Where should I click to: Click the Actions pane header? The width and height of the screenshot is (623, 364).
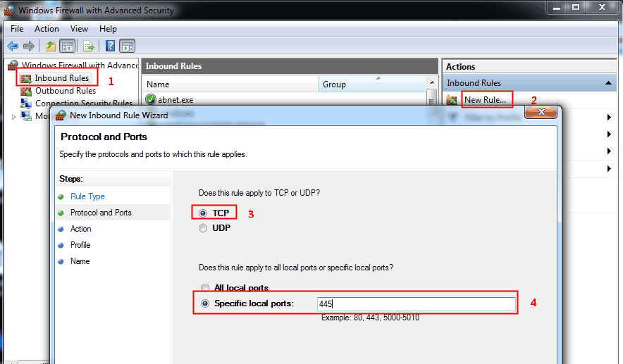click(529, 67)
